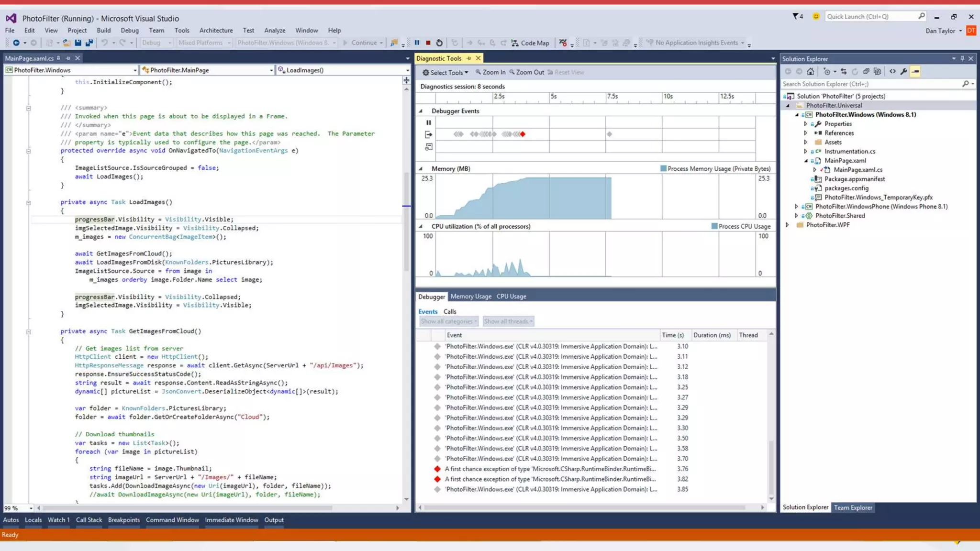Screen dimensions: 980x551
Task: Undo the last edit
Action: click(104, 43)
